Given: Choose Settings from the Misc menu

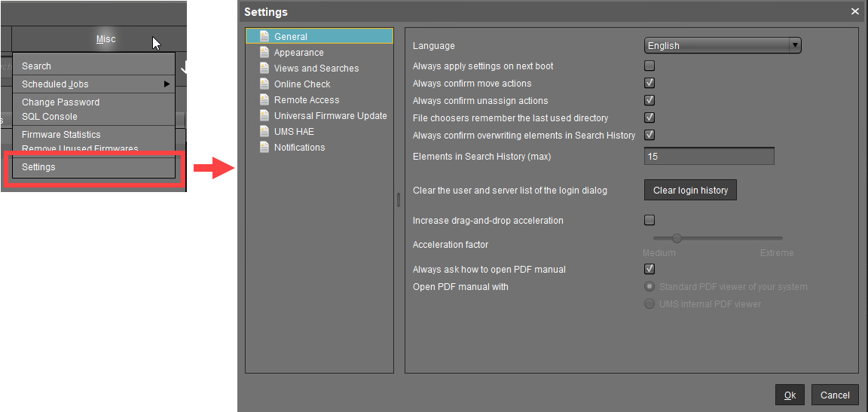Looking at the screenshot, I should tap(38, 167).
